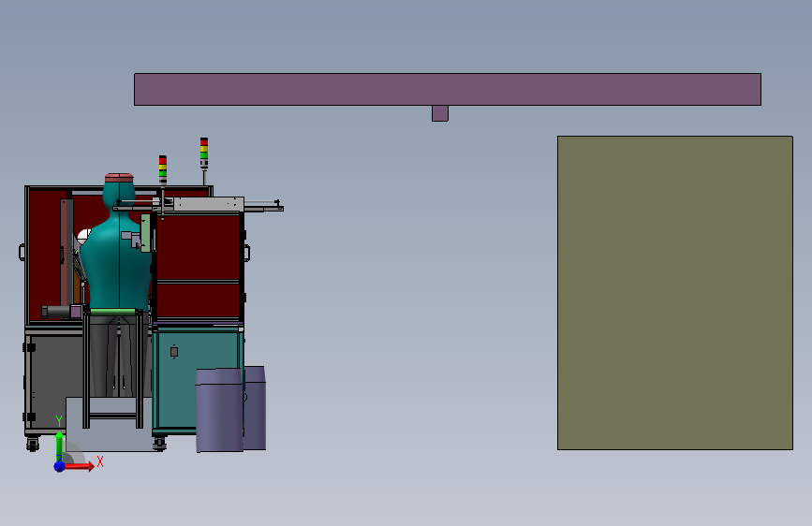
Task: Select the small purple block under beam
Action: coord(439,113)
